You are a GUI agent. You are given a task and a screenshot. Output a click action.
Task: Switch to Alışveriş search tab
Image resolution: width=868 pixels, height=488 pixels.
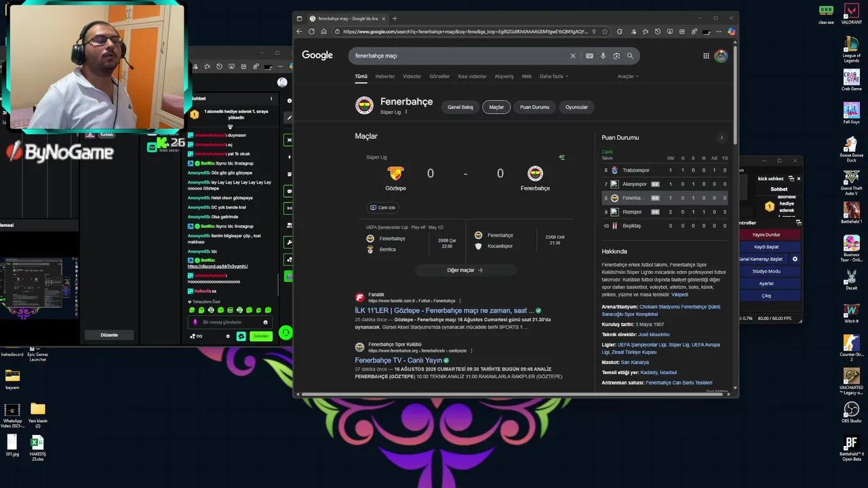coord(504,76)
